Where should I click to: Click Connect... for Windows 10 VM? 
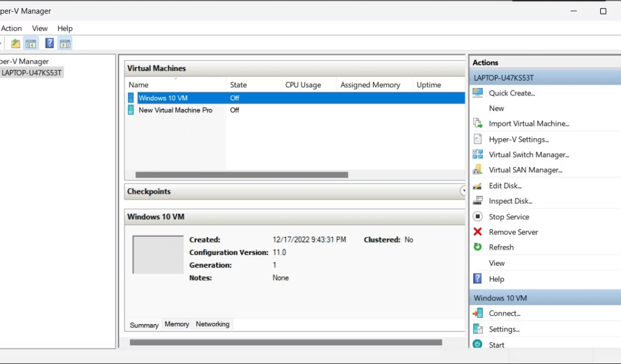(x=504, y=313)
